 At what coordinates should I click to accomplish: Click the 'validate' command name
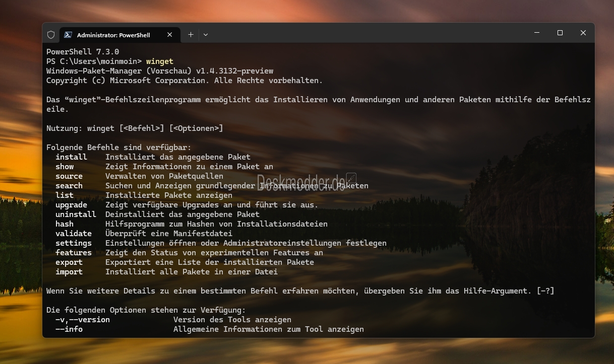[74, 234]
